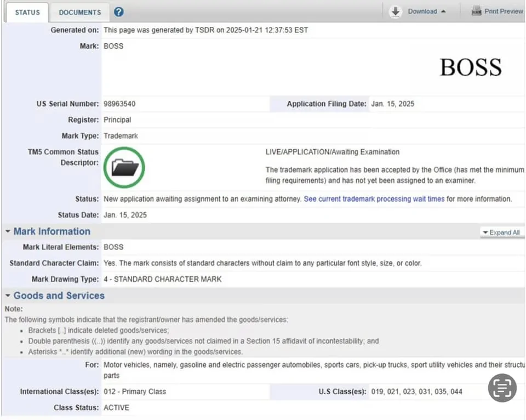Select serial number 98963540
Image resolution: width=526 pixels, height=420 pixels.
pyautogui.click(x=119, y=104)
